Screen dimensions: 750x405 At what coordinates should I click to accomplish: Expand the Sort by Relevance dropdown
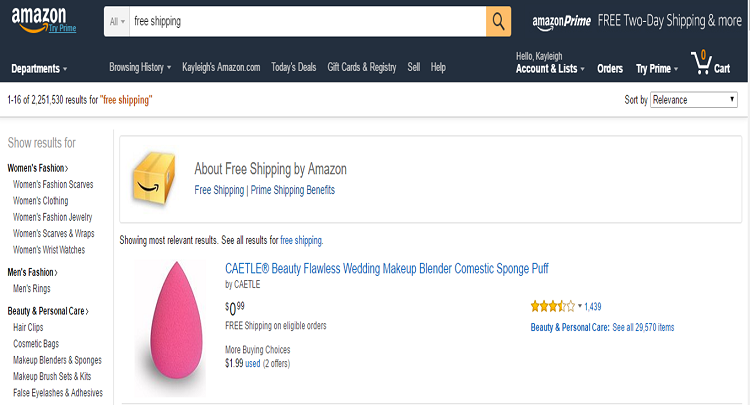tap(693, 100)
